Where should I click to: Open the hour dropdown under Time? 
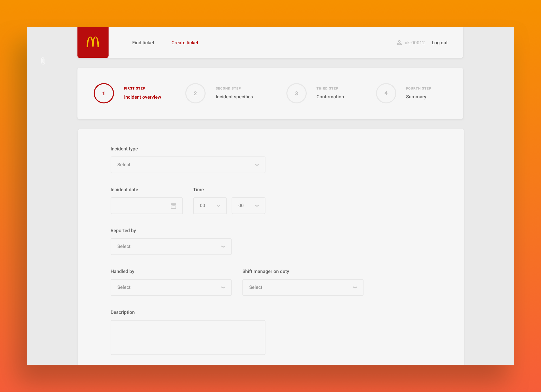210,206
